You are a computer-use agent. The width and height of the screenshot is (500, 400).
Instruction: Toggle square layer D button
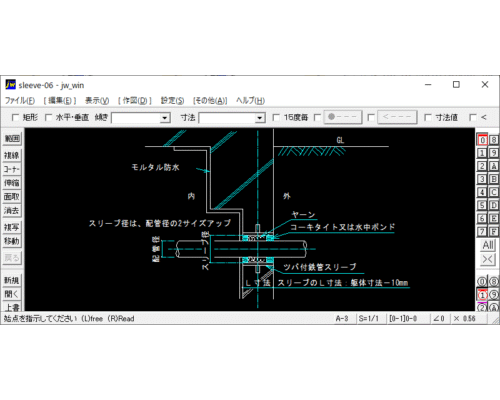[x=494, y=205]
